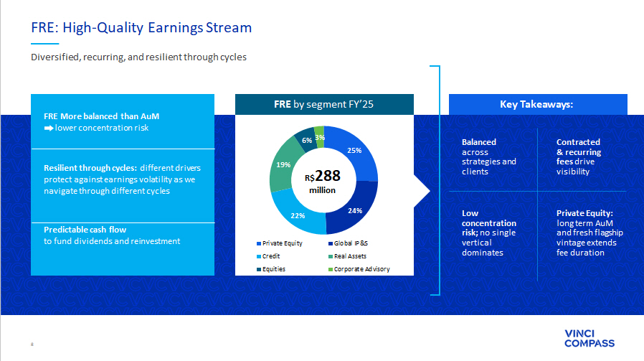Click the white arrow icon before "lower concentration risk"
Viewport: 644px width, 361px height.
pos(49,128)
